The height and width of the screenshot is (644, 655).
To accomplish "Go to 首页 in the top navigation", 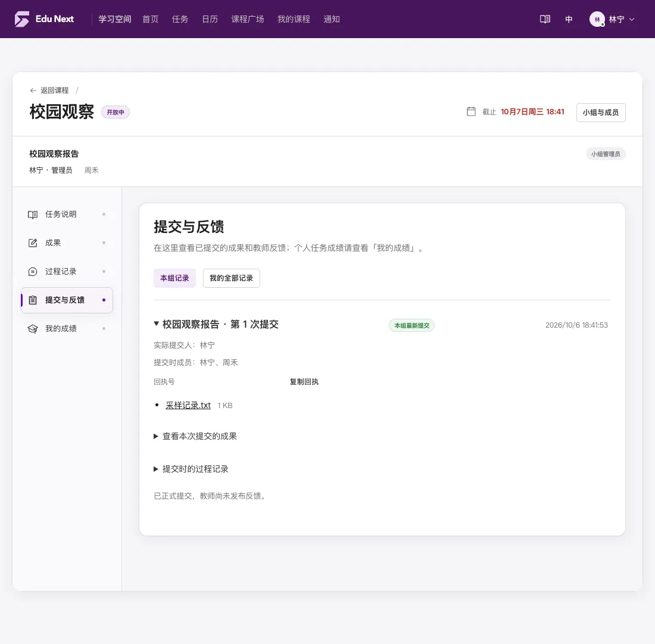I will [x=151, y=19].
